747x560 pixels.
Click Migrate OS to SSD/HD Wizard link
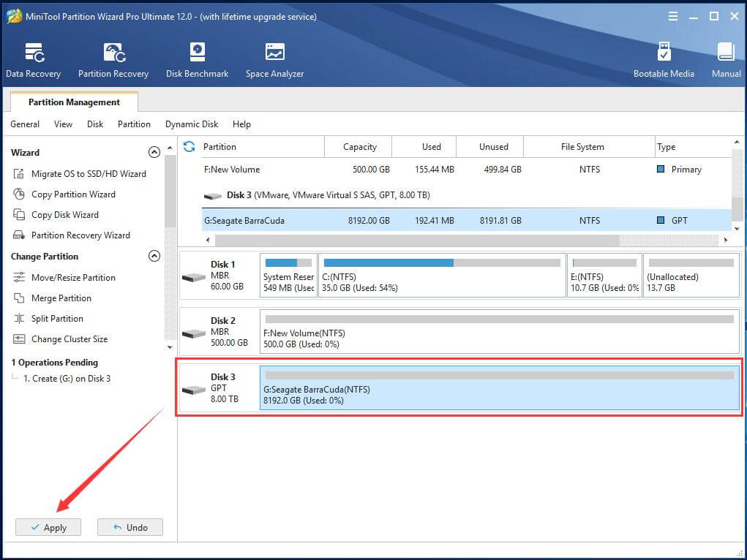89,174
